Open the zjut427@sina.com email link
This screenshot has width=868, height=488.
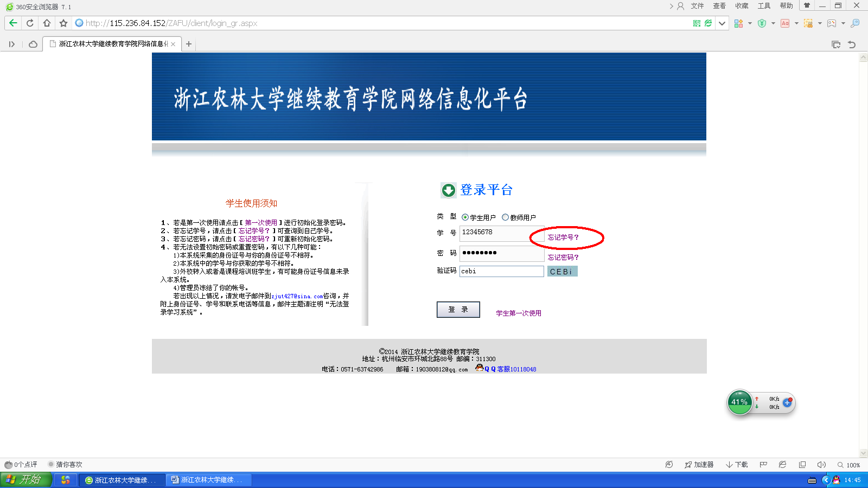[297, 296]
